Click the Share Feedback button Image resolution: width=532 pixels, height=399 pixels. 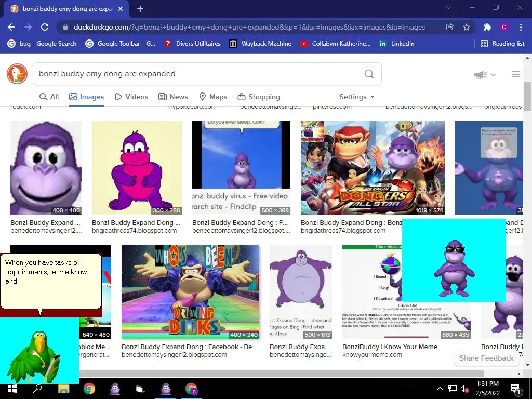(x=486, y=358)
